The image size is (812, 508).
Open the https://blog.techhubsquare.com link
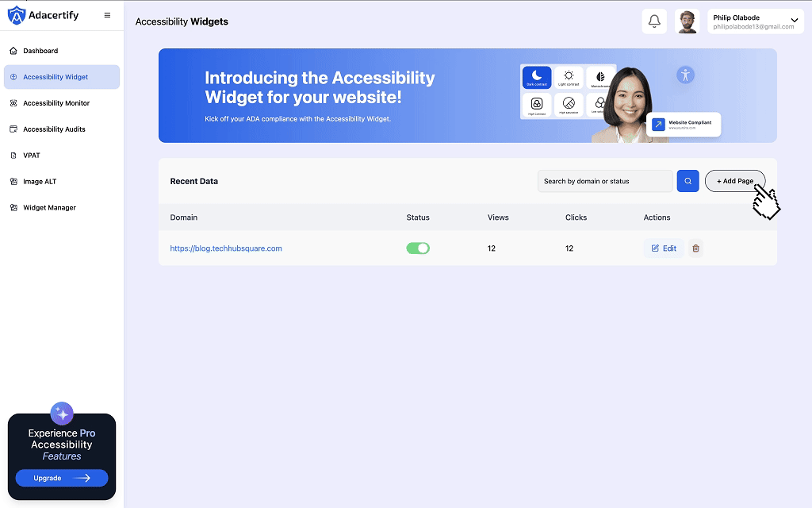tap(226, 248)
